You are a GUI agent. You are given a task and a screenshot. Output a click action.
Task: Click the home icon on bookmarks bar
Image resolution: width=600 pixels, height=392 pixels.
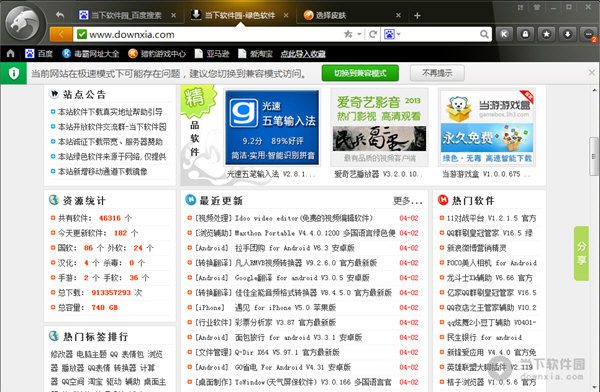10,54
